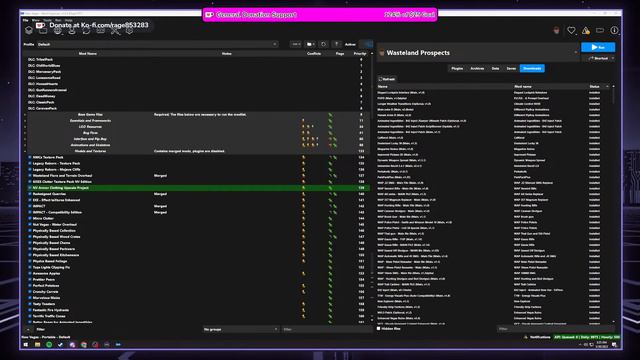Select the DLC: LonesomeRoad row

click(197, 78)
